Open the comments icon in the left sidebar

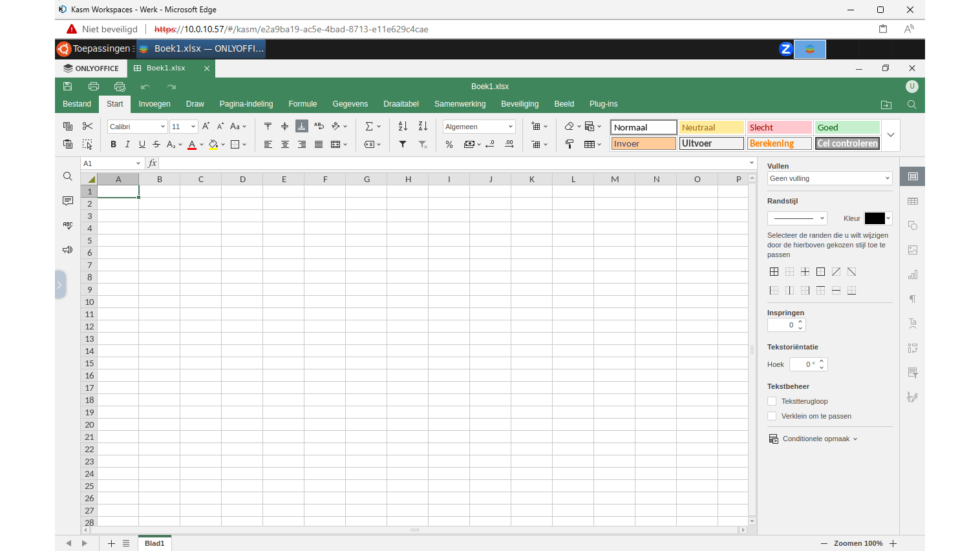(x=67, y=201)
